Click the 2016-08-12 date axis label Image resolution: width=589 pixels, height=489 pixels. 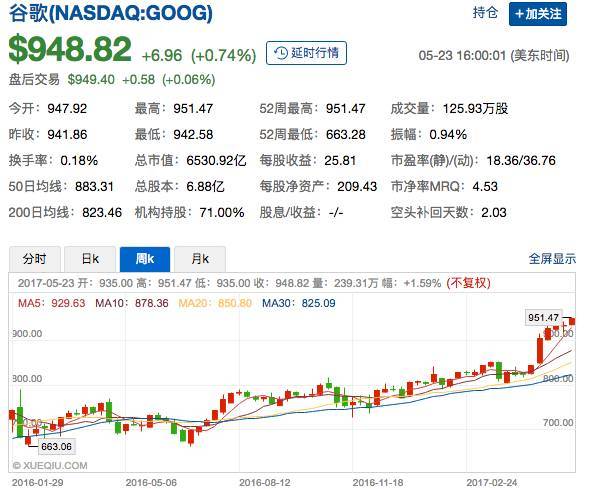tap(265, 483)
